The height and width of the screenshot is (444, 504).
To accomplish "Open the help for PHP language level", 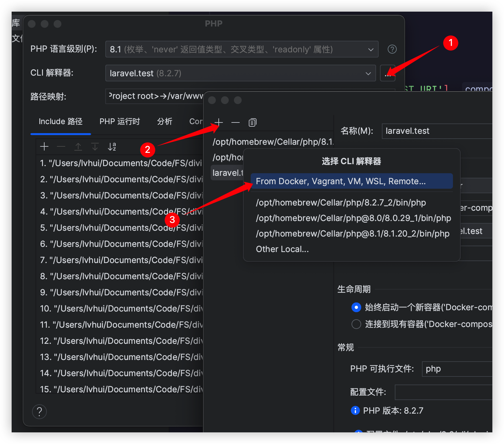I will 392,49.
